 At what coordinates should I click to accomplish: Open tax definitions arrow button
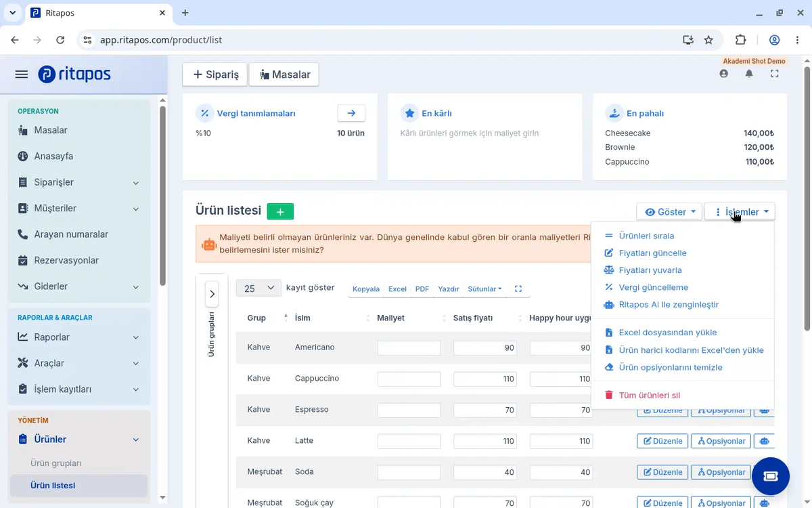tap(351, 113)
